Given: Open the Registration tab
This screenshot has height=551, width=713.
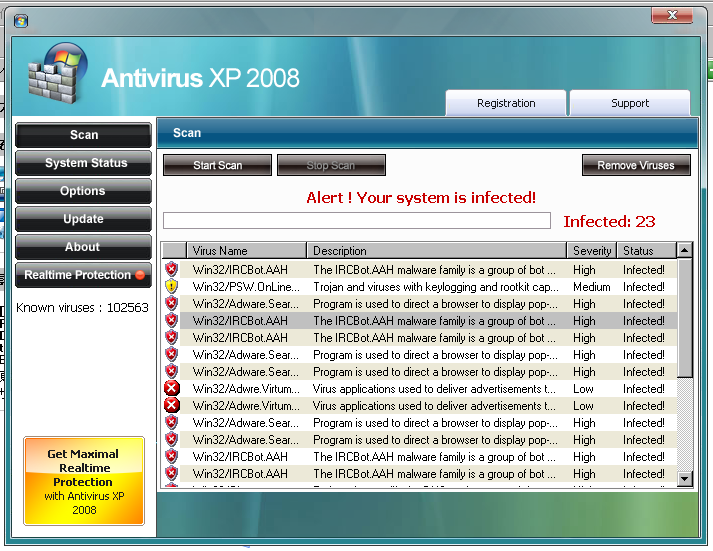Looking at the screenshot, I should (x=506, y=103).
